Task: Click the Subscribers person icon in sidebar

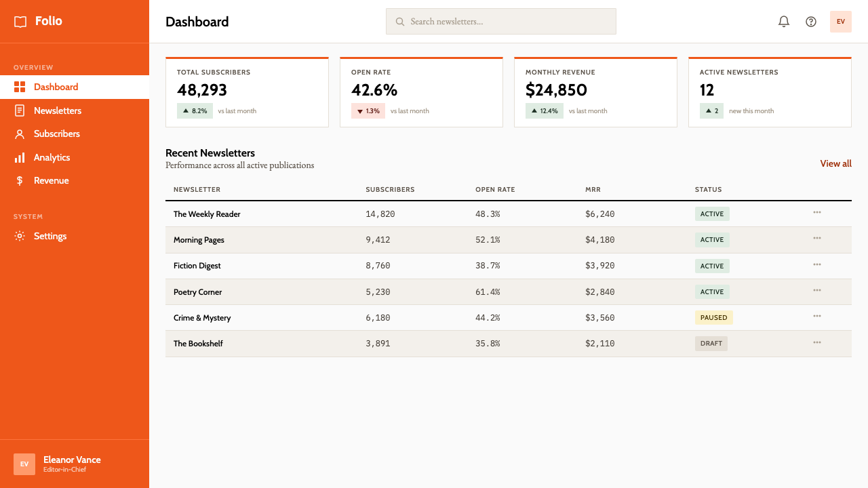Action: tap(20, 134)
